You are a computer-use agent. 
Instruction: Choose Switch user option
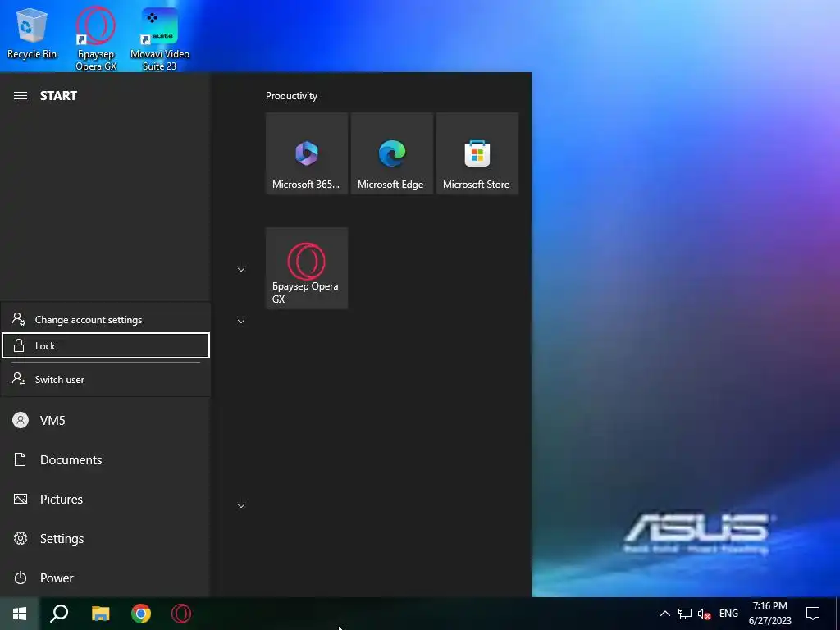tap(106, 379)
